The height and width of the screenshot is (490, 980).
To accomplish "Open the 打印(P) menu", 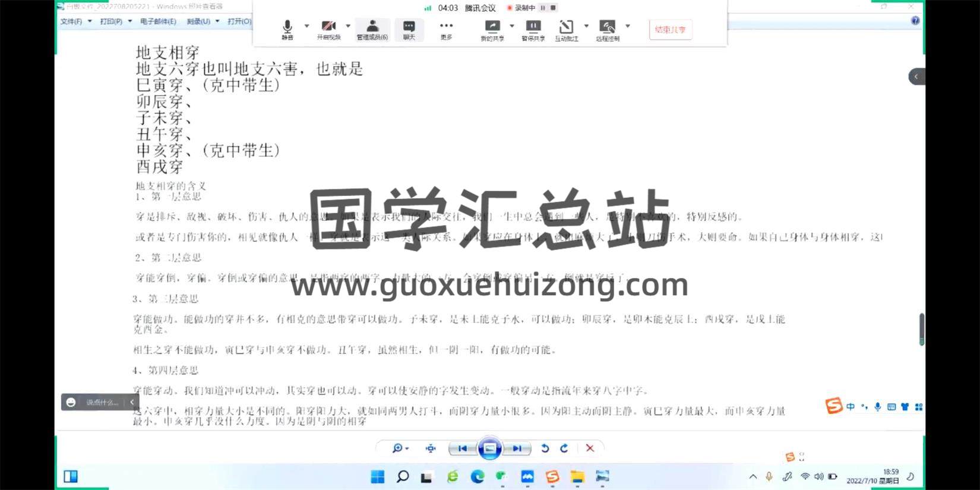I will click(111, 21).
